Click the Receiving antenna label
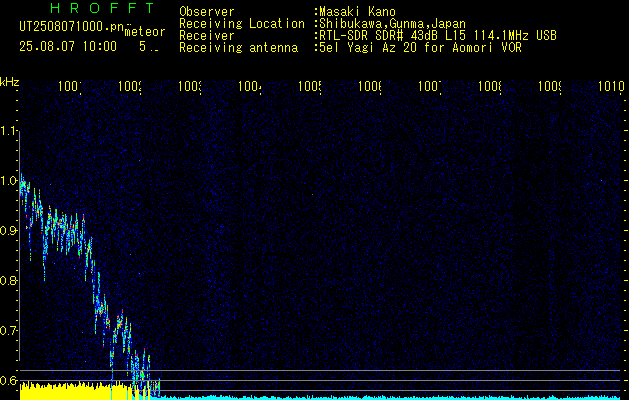Viewport: 629px width, 400px height. (239, 48)
